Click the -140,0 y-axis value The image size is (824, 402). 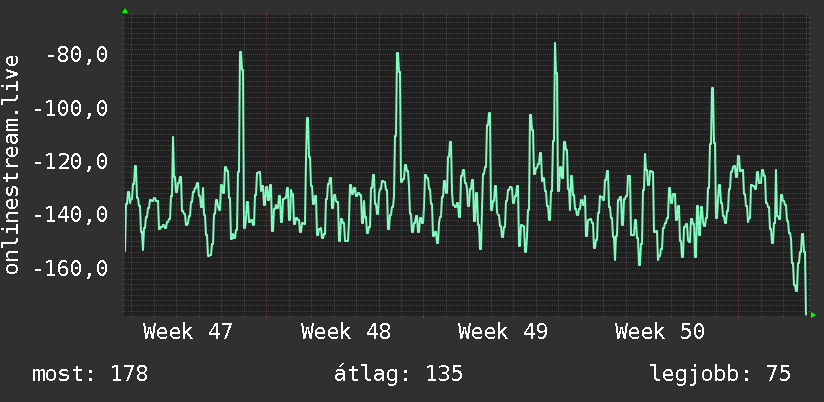click(x=71, y=215)
